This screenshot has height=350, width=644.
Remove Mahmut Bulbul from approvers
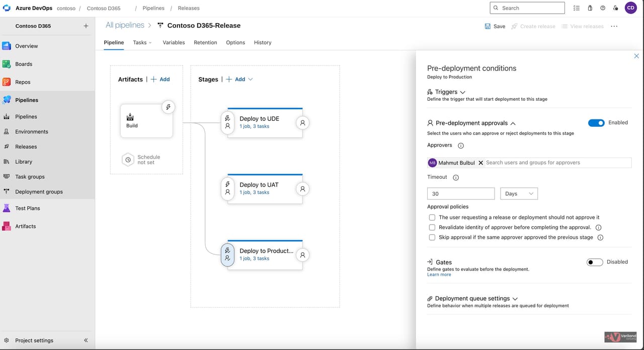pos(480,163)
